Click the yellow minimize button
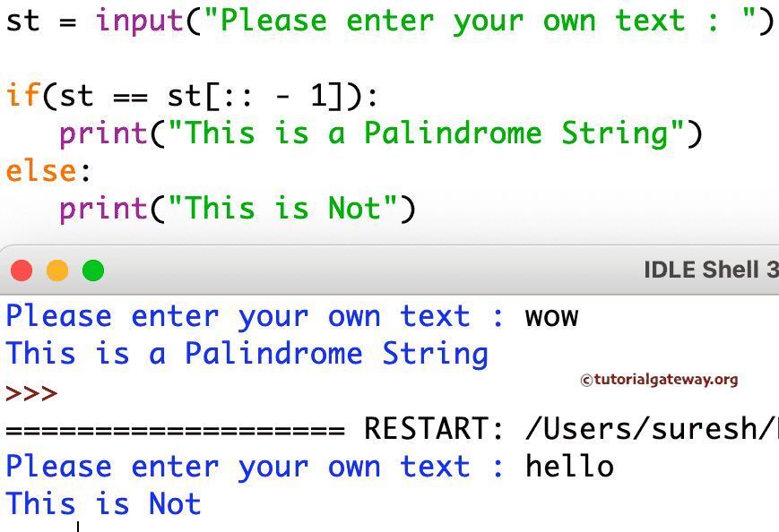The height and width of the screenshot is (532, 779). pos(57,270)
